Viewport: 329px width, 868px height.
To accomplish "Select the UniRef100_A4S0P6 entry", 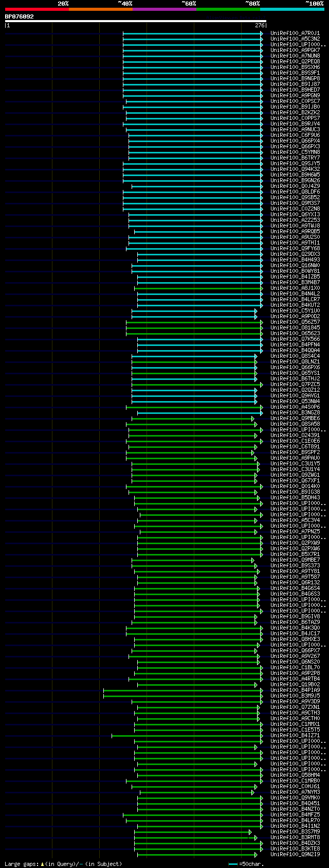I will [295, 407].
